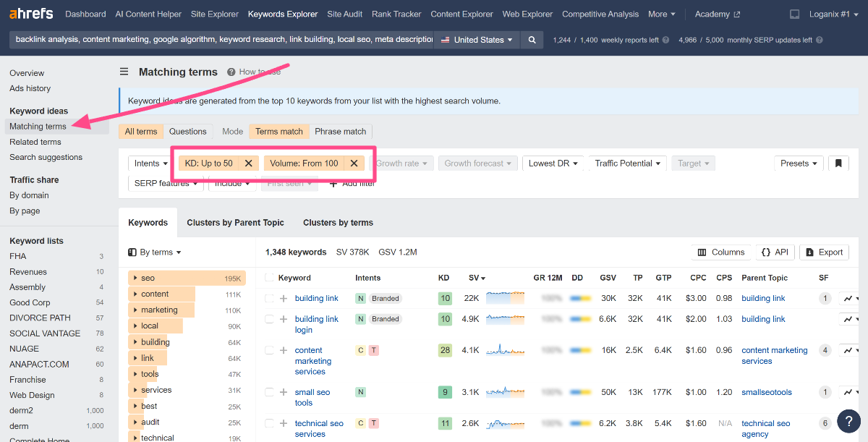868x442 pixels.
Task: Click the Columns button
Action: tap(721, 252)
